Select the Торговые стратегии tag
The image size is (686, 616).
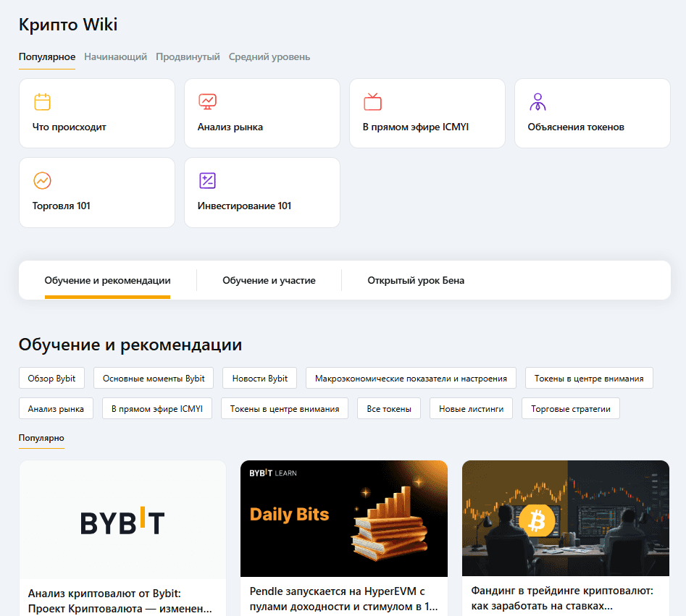[x=571, y=409]
